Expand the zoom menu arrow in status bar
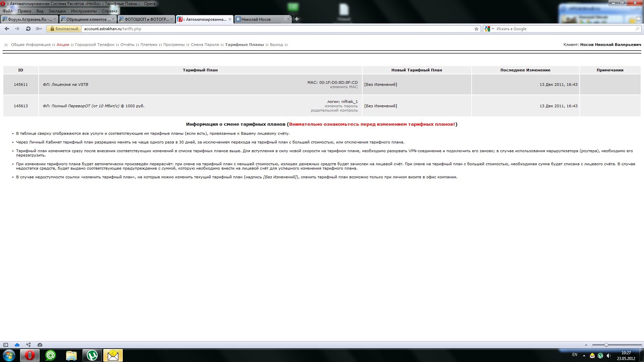 point(586,345)
